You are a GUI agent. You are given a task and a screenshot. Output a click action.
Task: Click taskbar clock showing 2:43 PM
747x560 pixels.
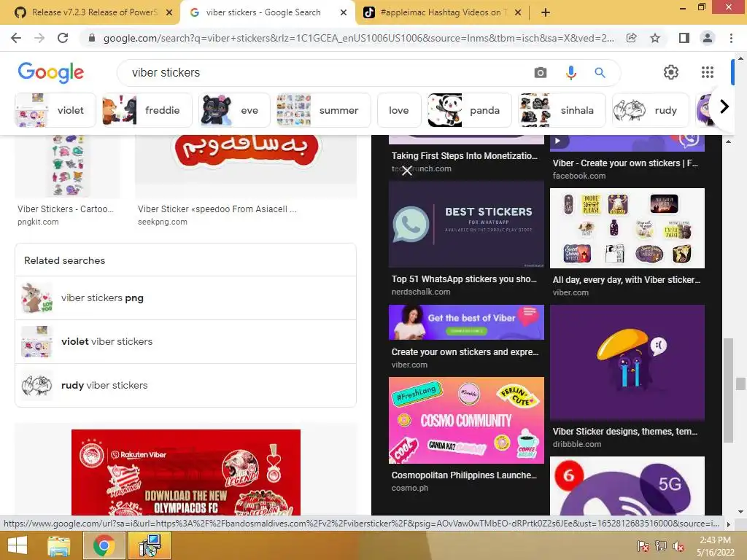(715, 545)
